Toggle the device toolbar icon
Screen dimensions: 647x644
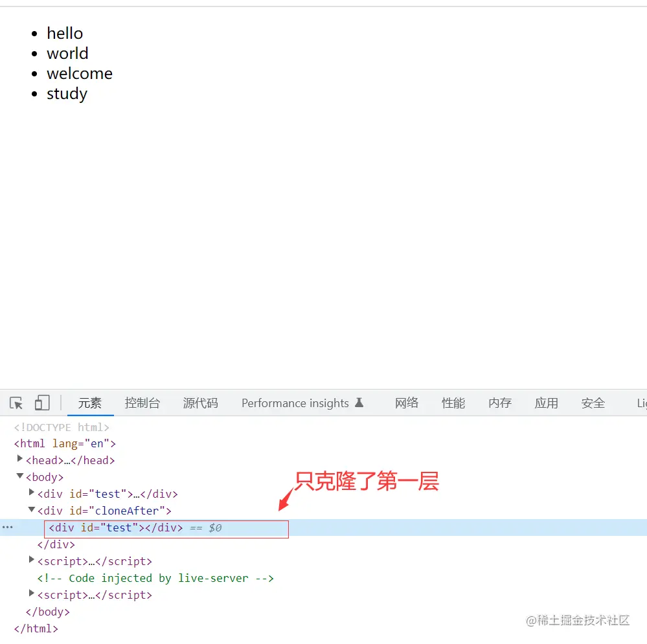[x=42, y=403]
